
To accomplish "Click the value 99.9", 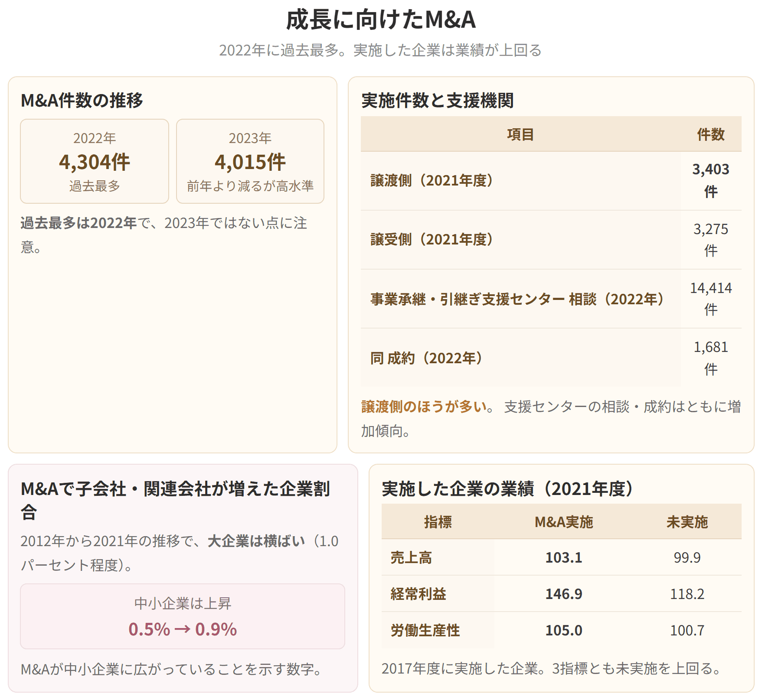I will pos(687,557).
